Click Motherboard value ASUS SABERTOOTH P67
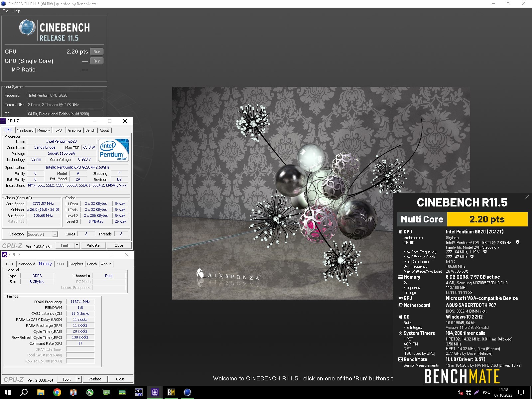Image resolution: width=532 pixels, height=399 pixels. [471, 305]
